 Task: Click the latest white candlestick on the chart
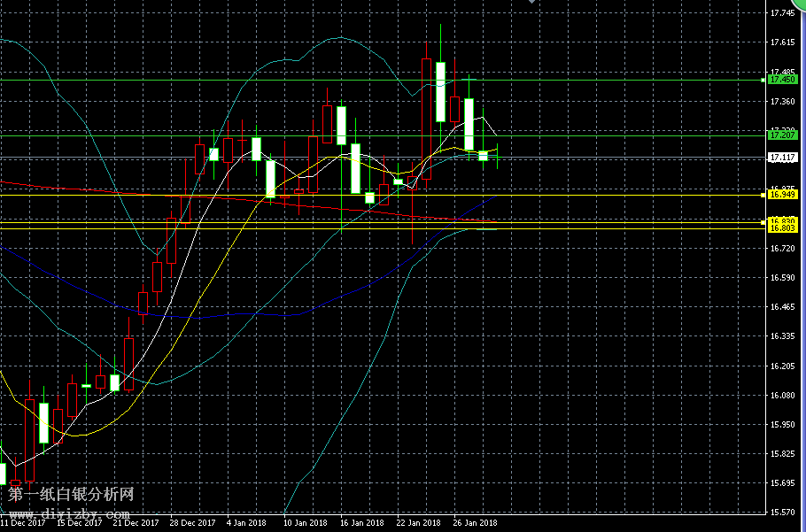pyautogui.click(x=484, y=156)
